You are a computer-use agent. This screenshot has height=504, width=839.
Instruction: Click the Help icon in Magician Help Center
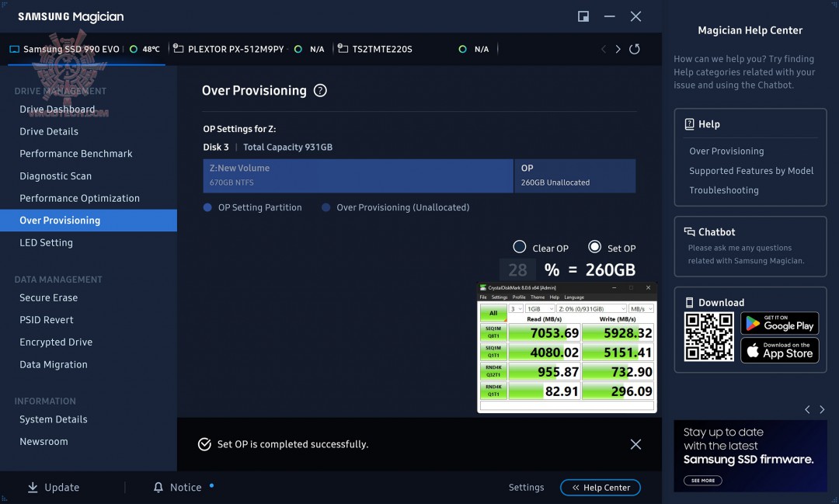coord(690,123)
